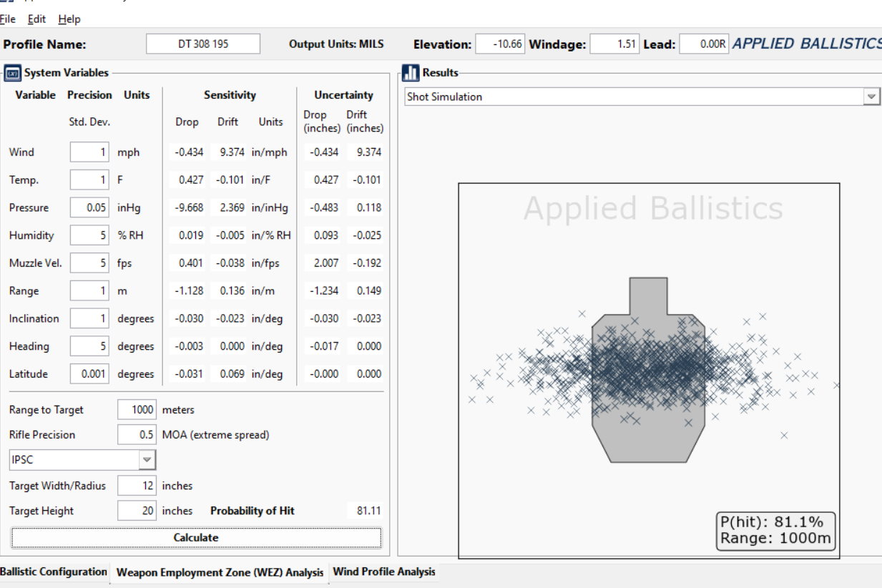
Task: Click the Results bar chart icon
Action: pos(411,73)
